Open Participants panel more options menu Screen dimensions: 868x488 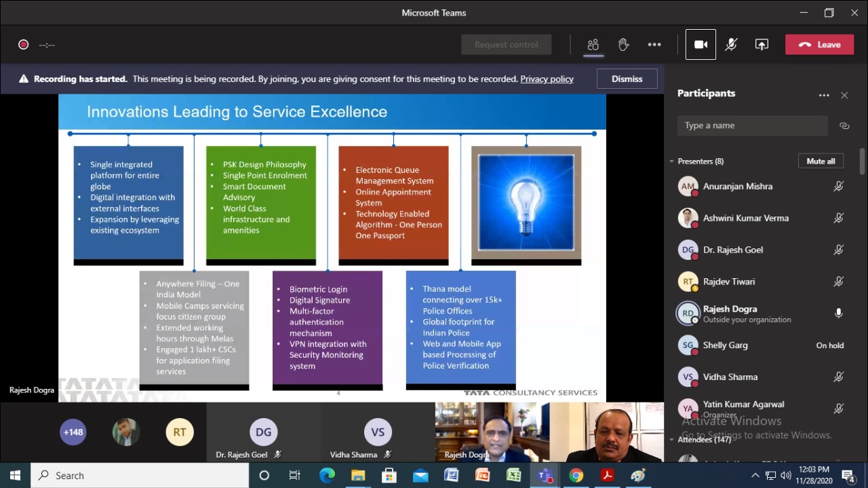(824, 96)
